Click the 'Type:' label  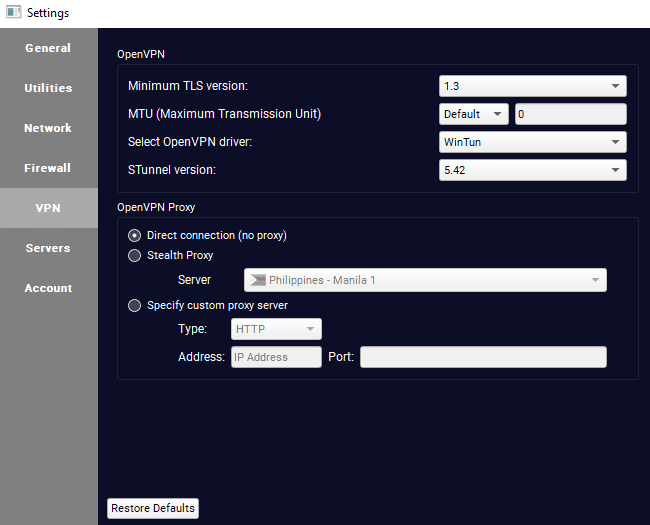pyautogui.click(x=192, y=329)
